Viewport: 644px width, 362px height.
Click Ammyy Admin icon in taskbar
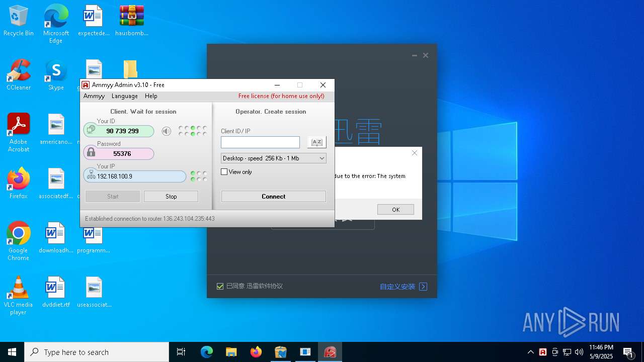(x=330, y=352)
